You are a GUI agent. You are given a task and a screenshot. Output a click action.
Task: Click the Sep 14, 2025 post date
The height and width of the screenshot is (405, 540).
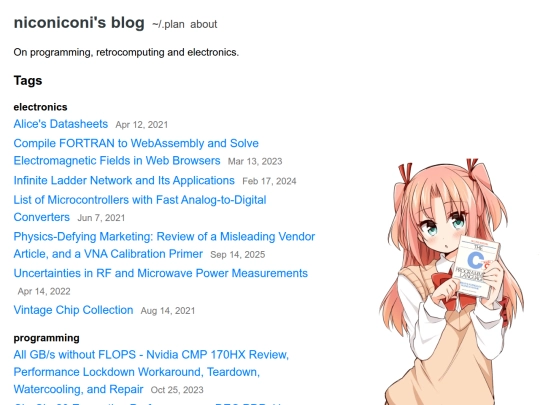click(x=238, y=255)
